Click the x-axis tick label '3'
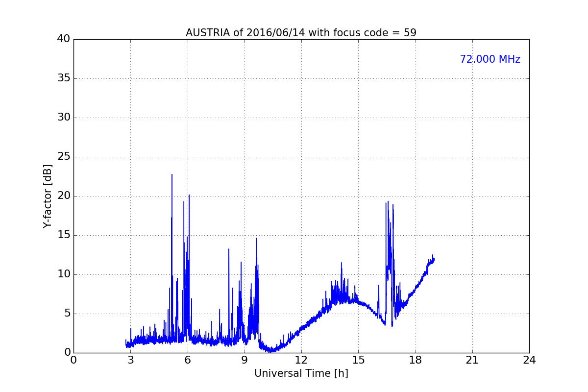 (x=130, y=360)
